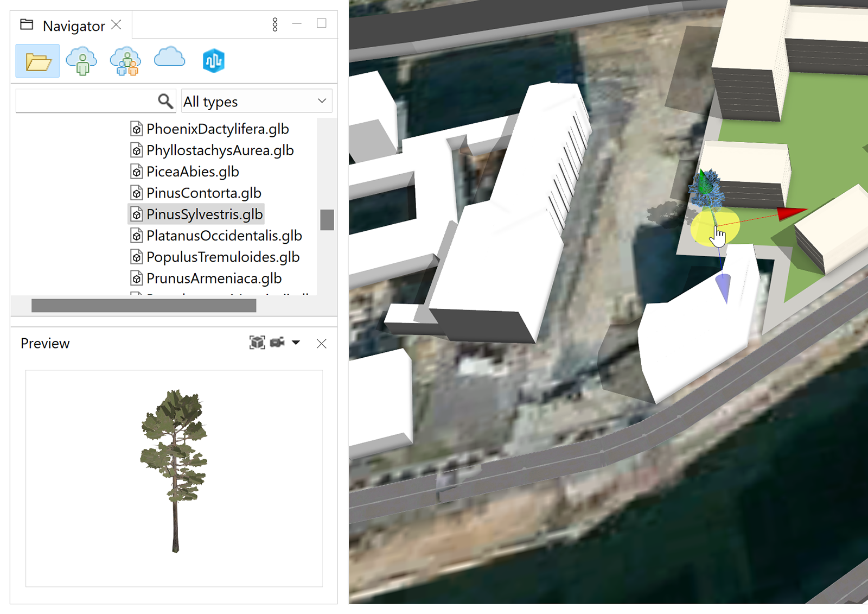Open the All types filter dropdown
Viewport: 868px width, 614px height.
[256, 100]
